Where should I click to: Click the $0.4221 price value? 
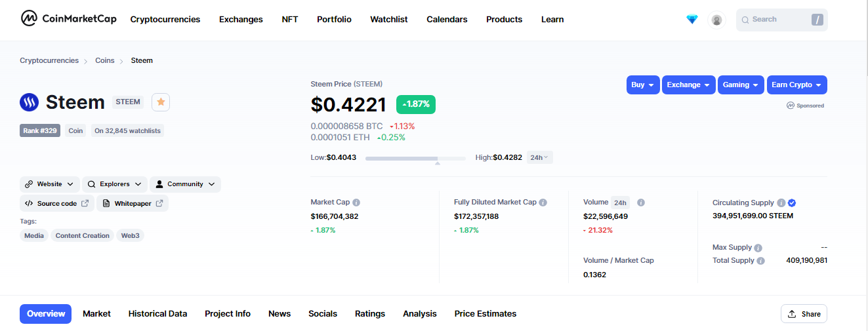click(x=348, y=104)
